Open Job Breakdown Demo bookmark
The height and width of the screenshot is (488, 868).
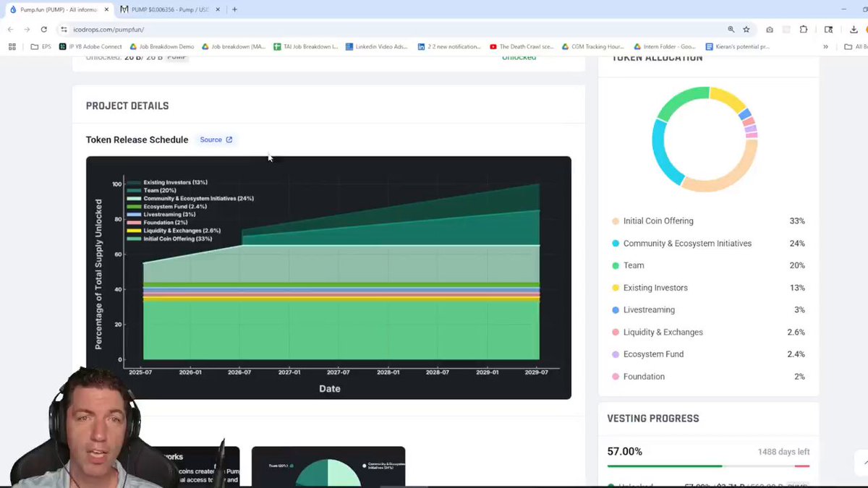pyautogui.click(x=161, y=46)
